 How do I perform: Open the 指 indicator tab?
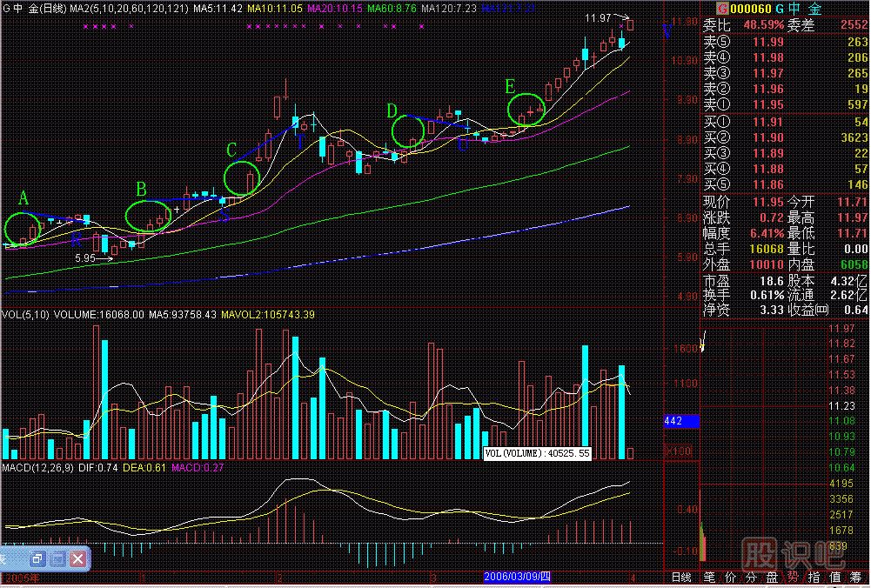tap(814, 578)
